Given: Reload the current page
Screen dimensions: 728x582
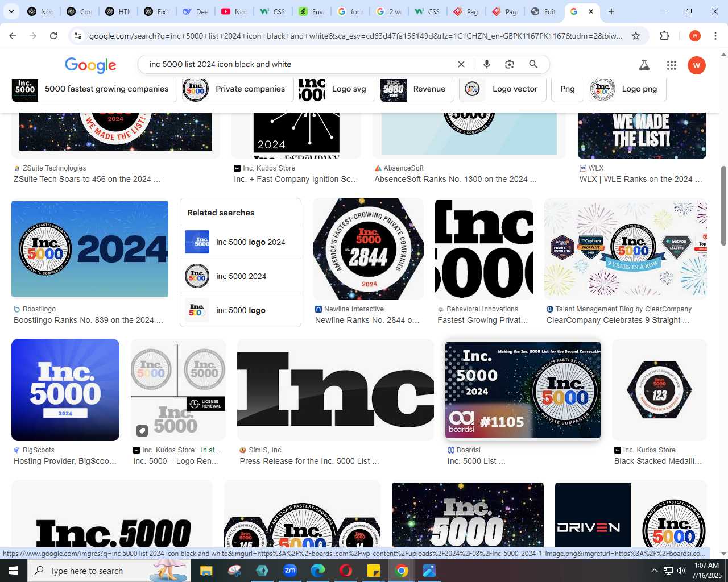Looking at the screenshot, I should pyautogui.click(x=53, y=36).
